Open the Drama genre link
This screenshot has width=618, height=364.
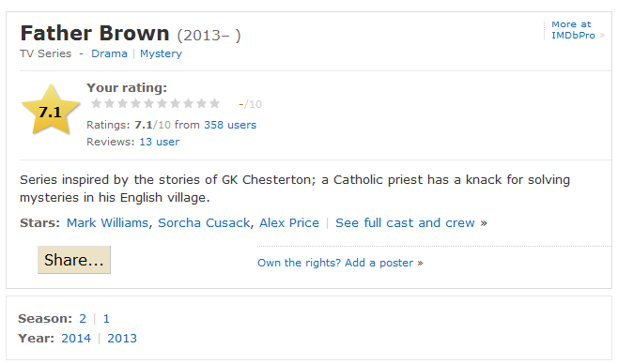[109, 53]
